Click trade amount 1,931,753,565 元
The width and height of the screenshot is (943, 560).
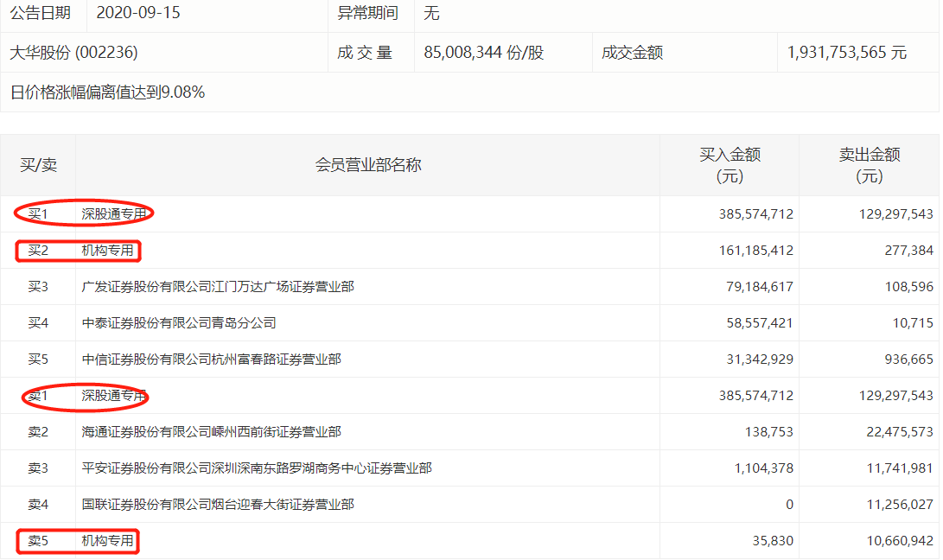(846, 53)
